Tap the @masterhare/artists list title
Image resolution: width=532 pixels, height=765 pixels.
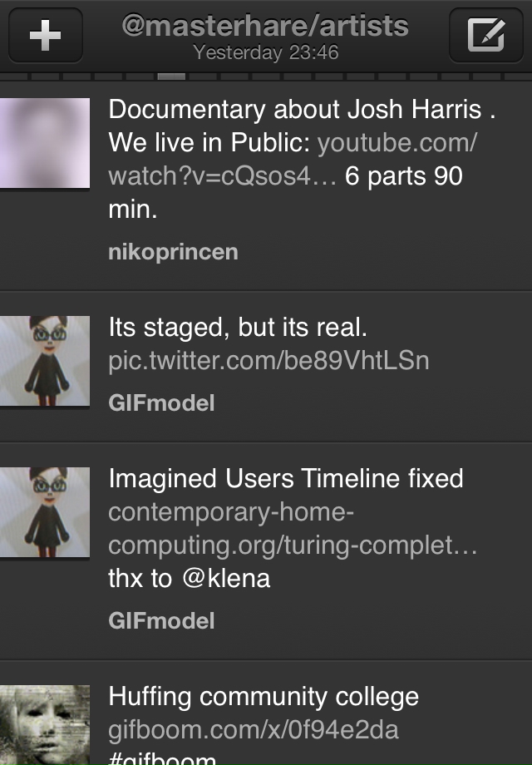pyautogui.click(x=265, y=26)
